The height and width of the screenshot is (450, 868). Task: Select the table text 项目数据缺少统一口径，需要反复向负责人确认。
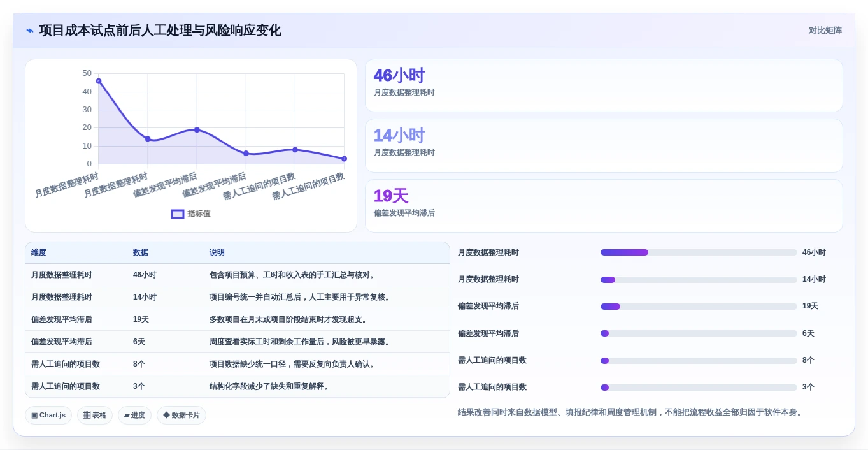(294, 365)
